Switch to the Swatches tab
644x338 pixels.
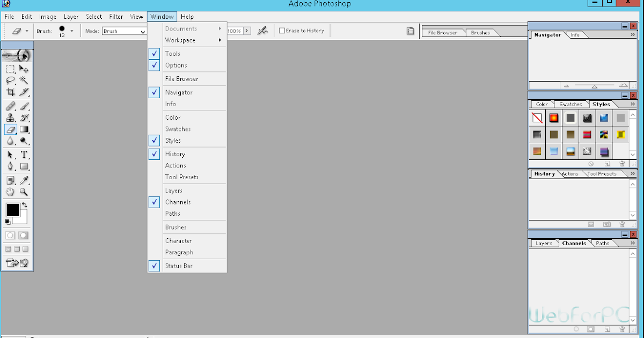click(x=570, y=105)
